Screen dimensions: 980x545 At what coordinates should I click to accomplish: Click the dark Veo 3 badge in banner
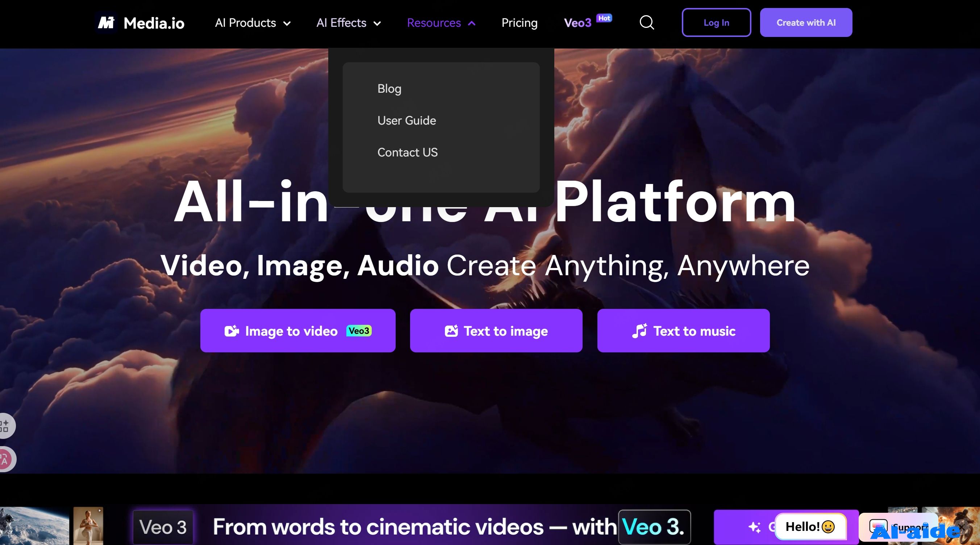[163, 527]
